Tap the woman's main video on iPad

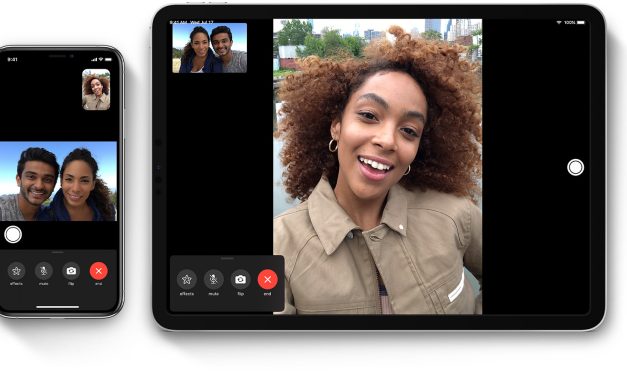pos(377,166)
